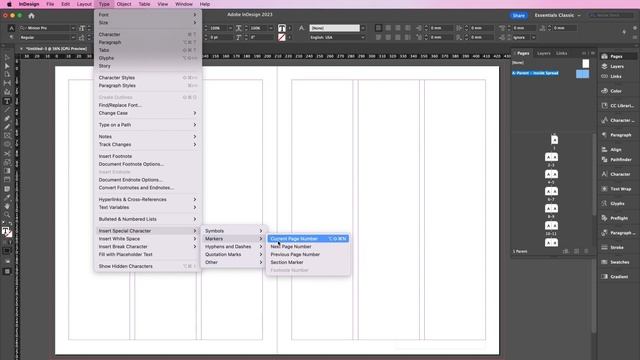Open the Preflight panel

pyautogui.click(x=615, y=218)
